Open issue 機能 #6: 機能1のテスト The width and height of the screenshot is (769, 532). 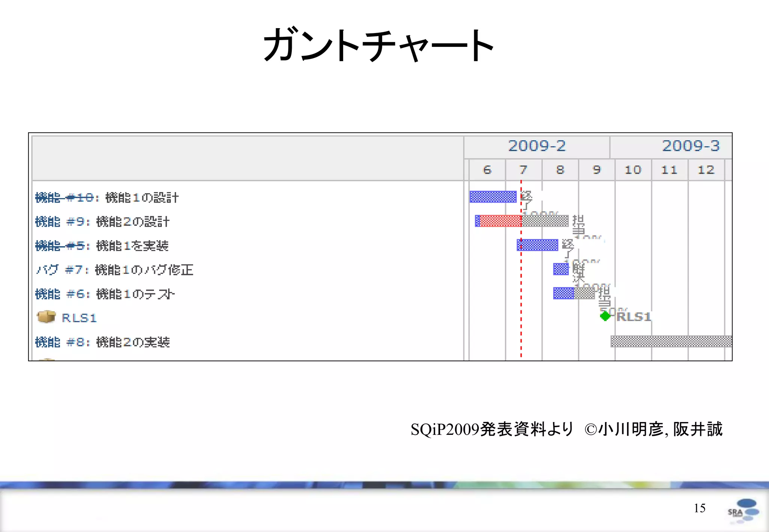[x=105, y=294]
